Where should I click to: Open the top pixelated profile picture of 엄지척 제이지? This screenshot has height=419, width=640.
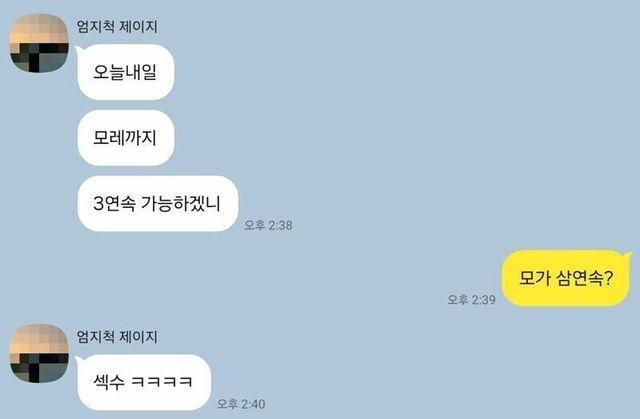coord(39,43)
